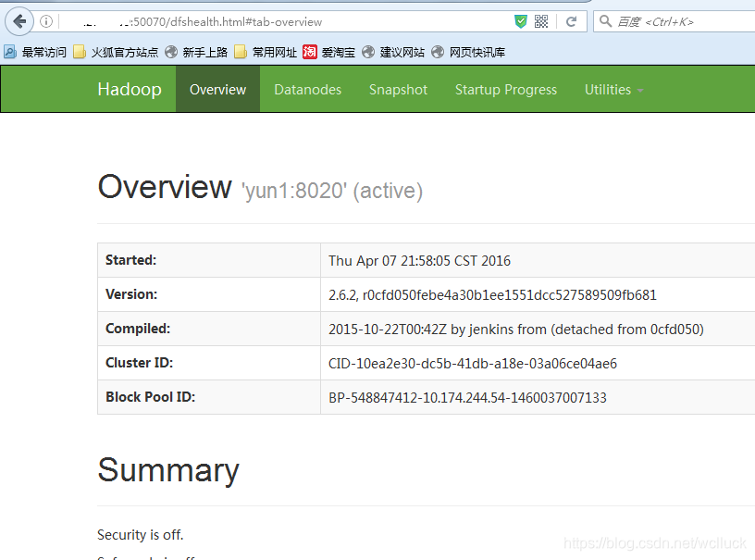
Task: Switch to the Overview tab
Action: [217, 90]
